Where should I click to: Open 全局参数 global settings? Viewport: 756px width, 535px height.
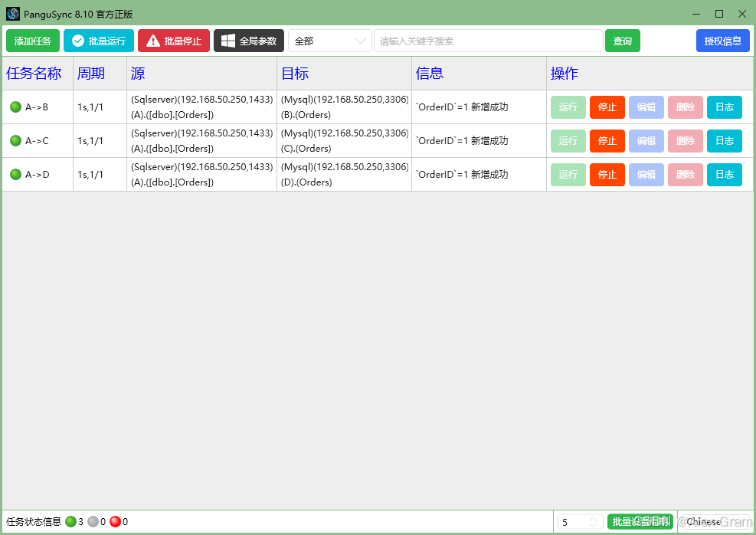click(249, 41)
